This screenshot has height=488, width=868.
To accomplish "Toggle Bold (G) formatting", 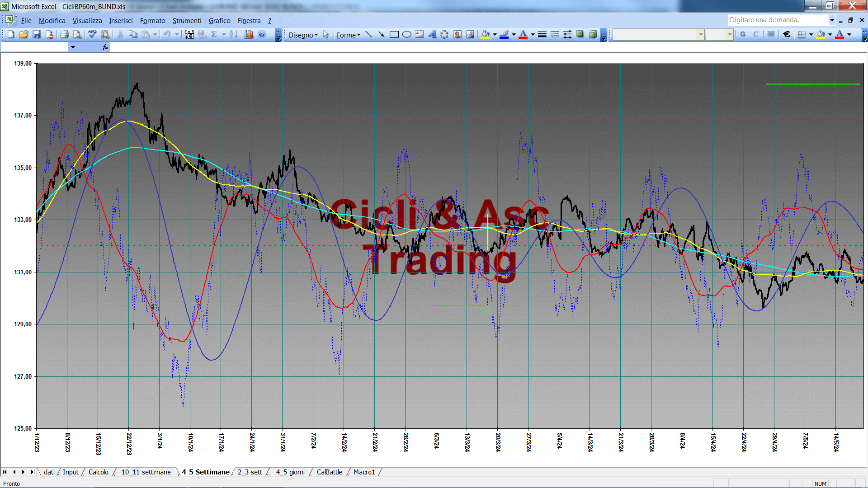I will point(743,34).
